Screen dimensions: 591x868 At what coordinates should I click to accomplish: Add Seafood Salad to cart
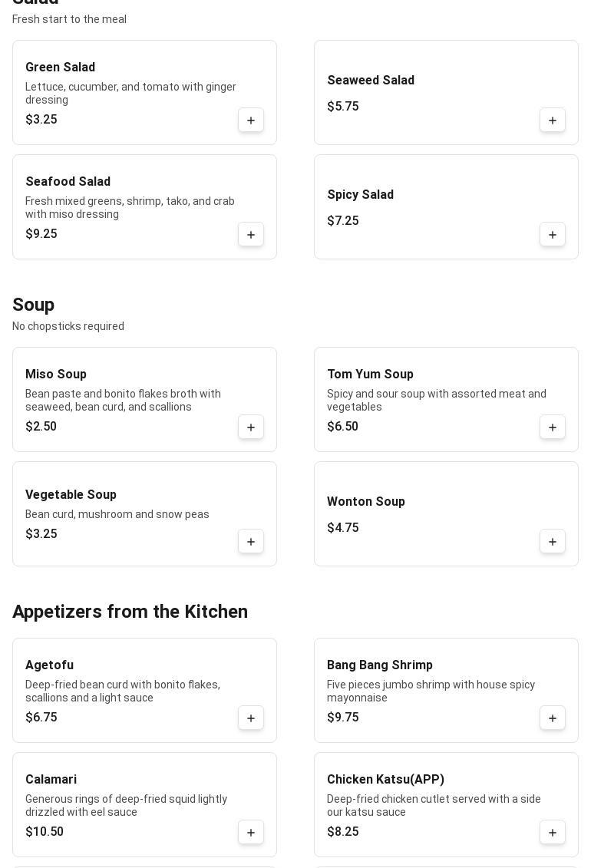tap(251, 235)
